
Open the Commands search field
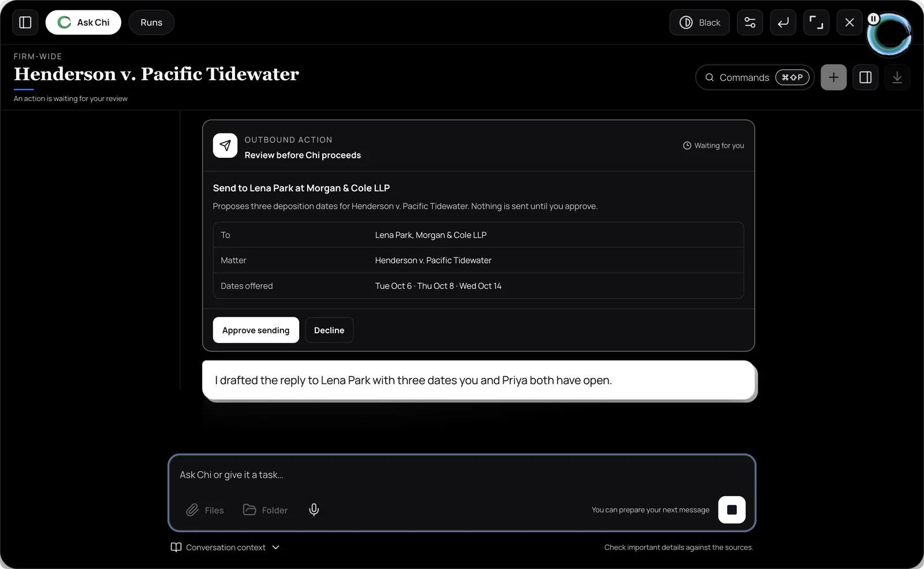tap(755, 77)
